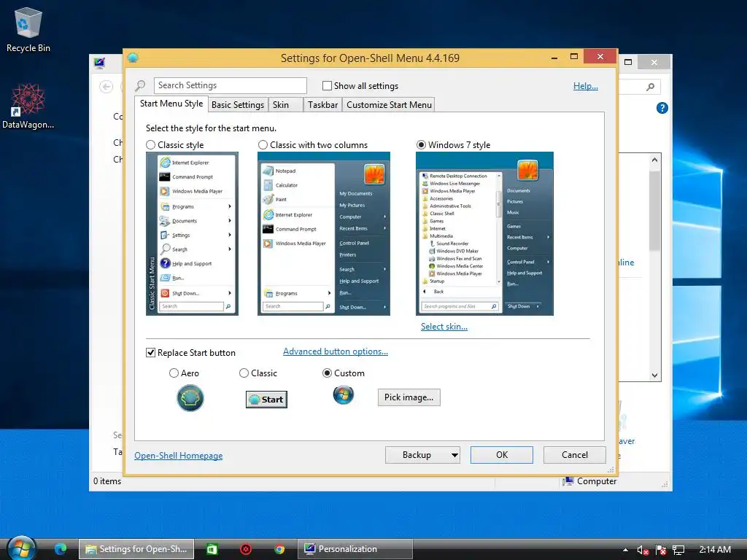747x560 pixels.
Task: Open the red gear icon on the taskbar
Action: click(246, 549)
